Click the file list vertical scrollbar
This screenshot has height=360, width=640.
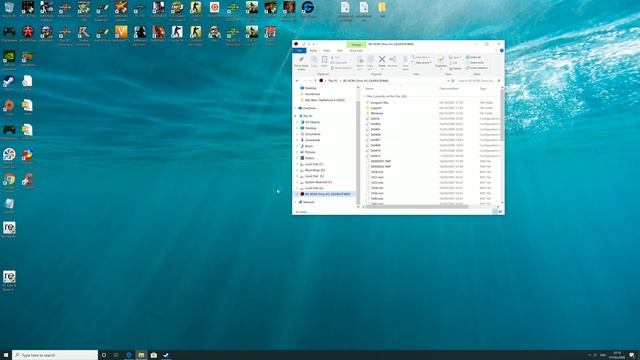pos(502,115)
